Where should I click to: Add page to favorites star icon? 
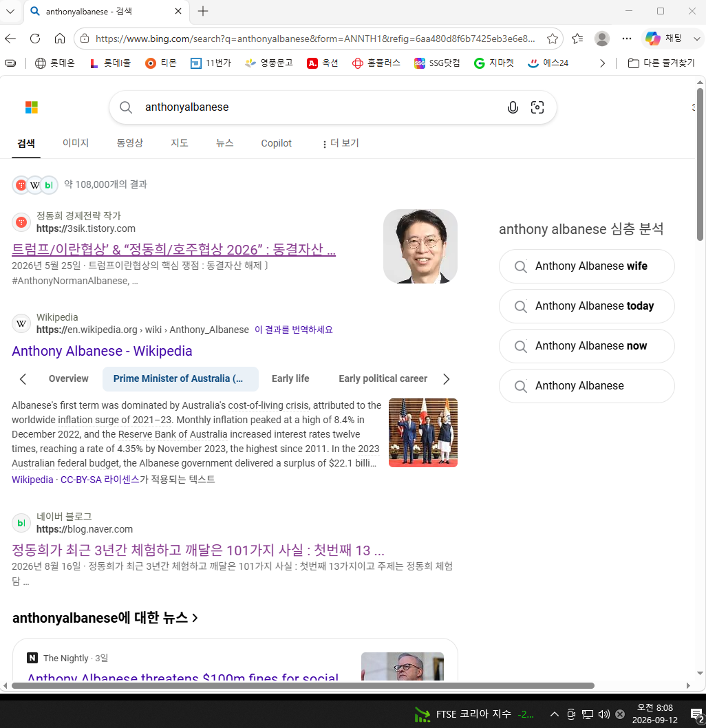click(x=553, y=39)
